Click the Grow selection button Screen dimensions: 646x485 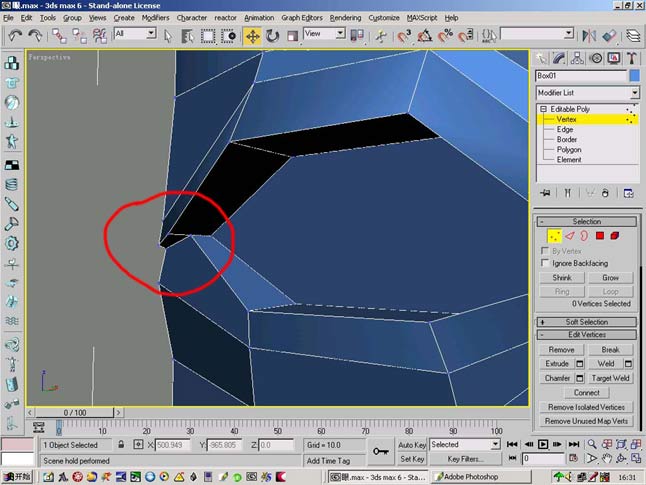click(x=610, y=278)
